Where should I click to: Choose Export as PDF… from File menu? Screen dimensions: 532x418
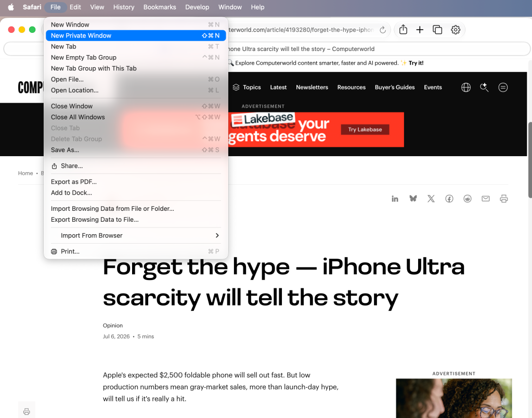pos(136,182)
